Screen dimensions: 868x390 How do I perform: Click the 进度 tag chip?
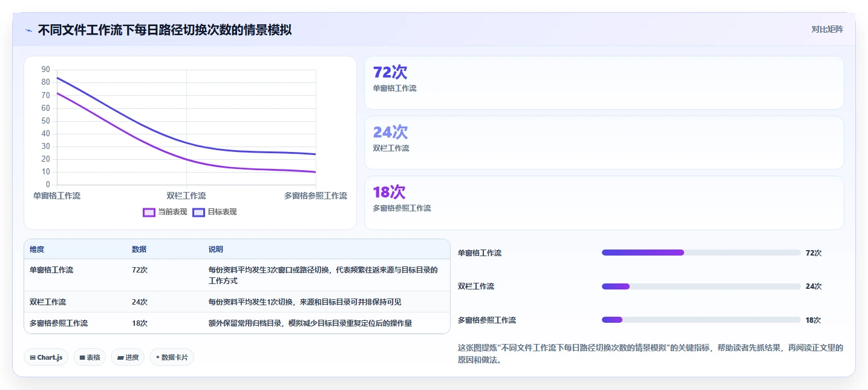pyautogui.click(x=128, y=357)
